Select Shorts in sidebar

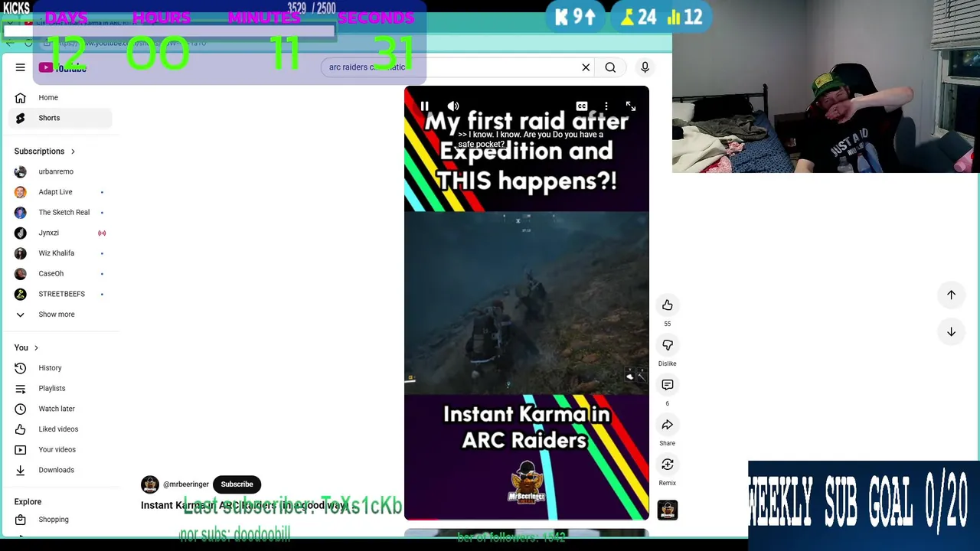pos(60,118)
